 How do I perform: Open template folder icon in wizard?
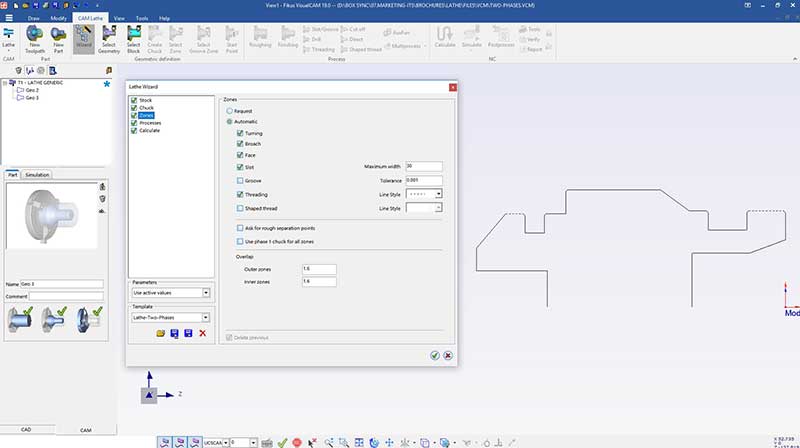[x=160, y=333]
